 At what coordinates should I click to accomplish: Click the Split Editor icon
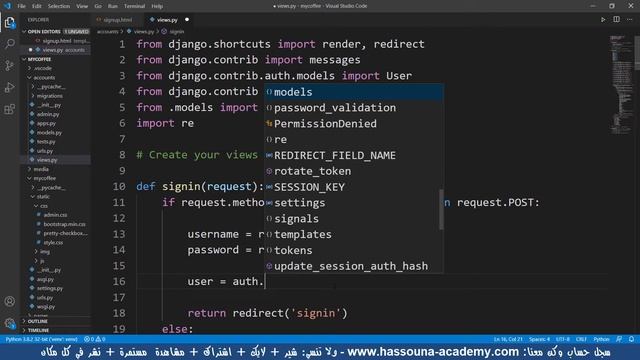(616, 20)
